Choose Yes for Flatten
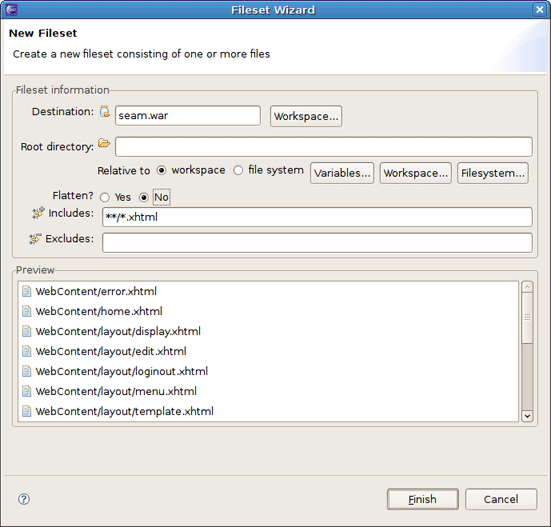Viewport: 551px width, 527px height. click(x=105, y=197)
